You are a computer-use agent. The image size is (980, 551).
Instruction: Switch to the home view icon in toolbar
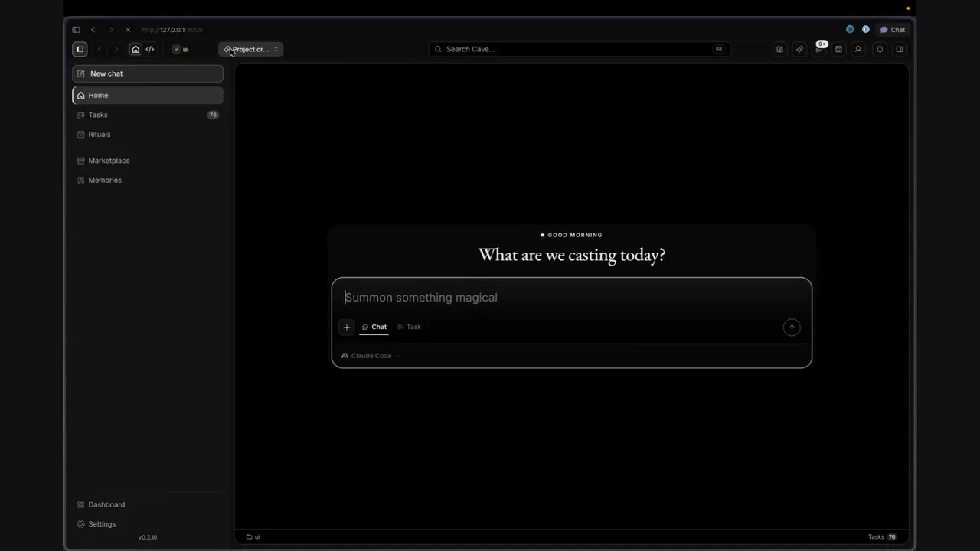(x=136, y=49)
